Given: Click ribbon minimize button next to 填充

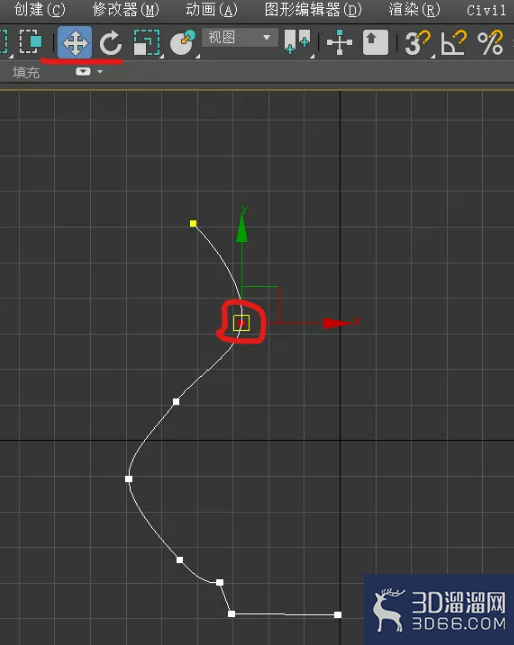Looking at the screenshot, I should 83,72.
